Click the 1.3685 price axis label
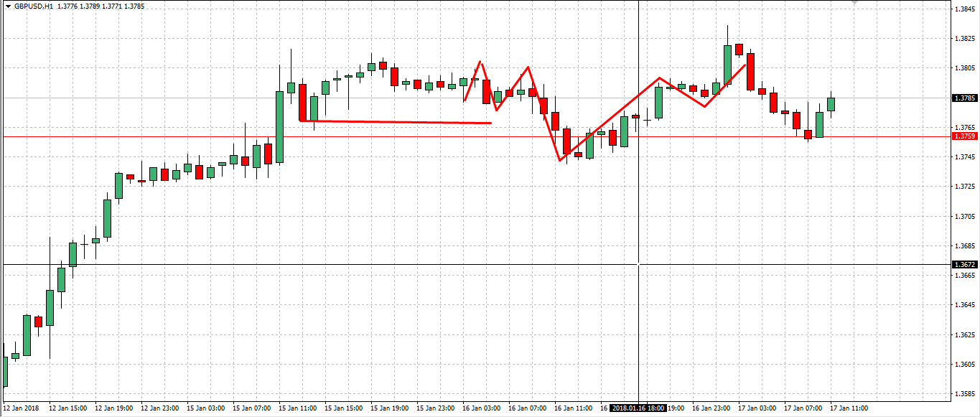This screenshot has height=417, width=980. tap(965, 245)
